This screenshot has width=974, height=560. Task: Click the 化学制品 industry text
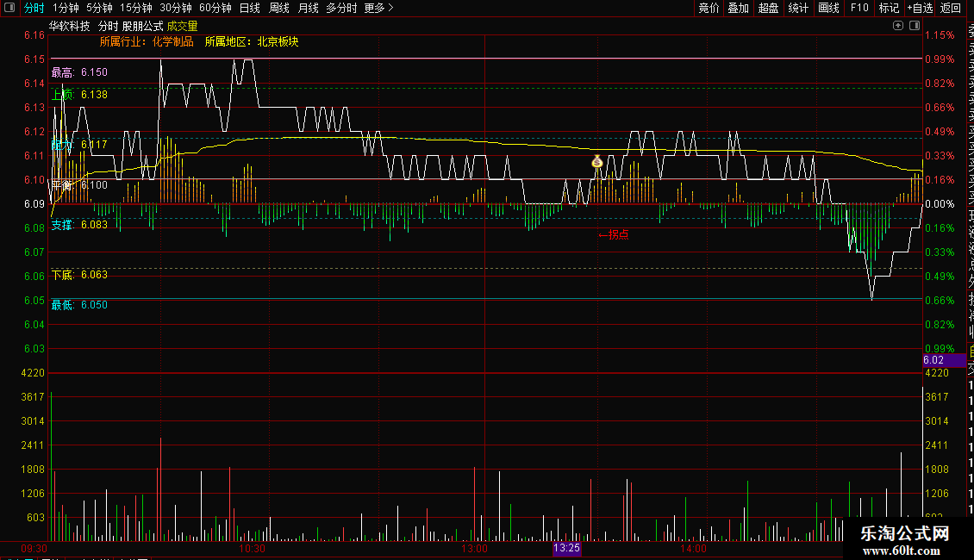(x=172, y=41)
